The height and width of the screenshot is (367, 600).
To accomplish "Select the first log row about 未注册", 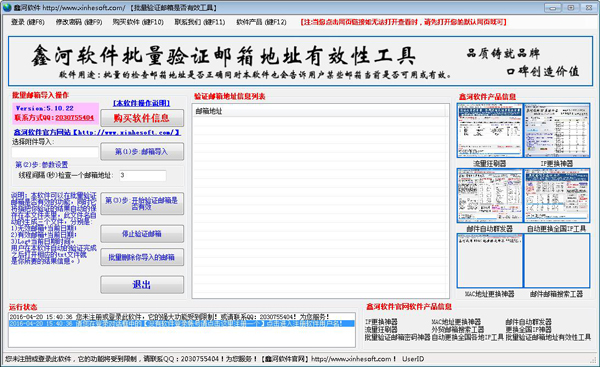I will click(x=182, y=317).
